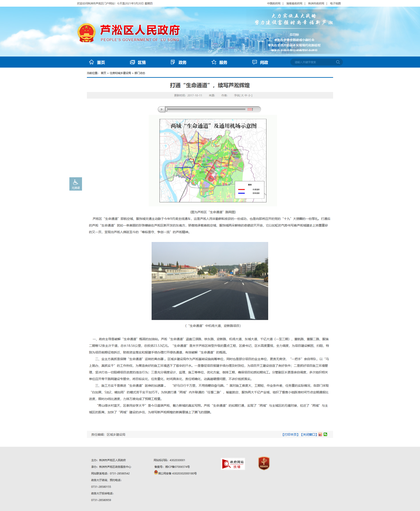The width and height of the screenshot is (420, 511).
Task: Click the 主办: 株洲市芦淞区人民政府 text
Action: click(x=108, y=460)
